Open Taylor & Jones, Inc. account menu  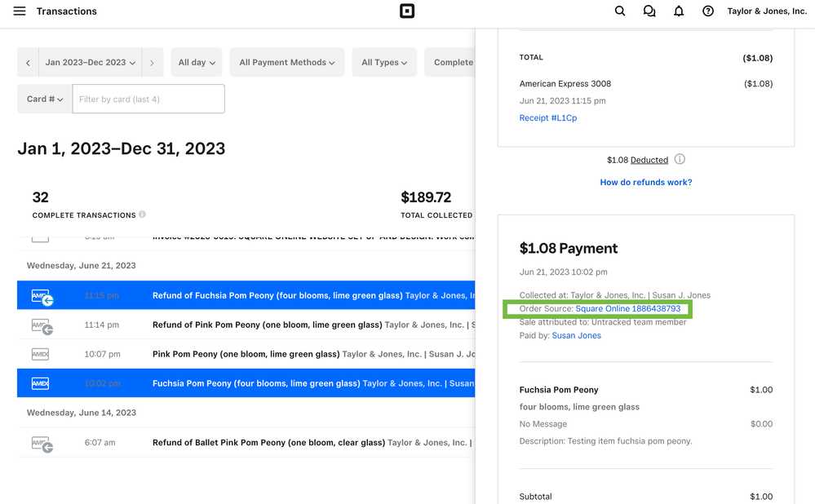pos(767,11)
